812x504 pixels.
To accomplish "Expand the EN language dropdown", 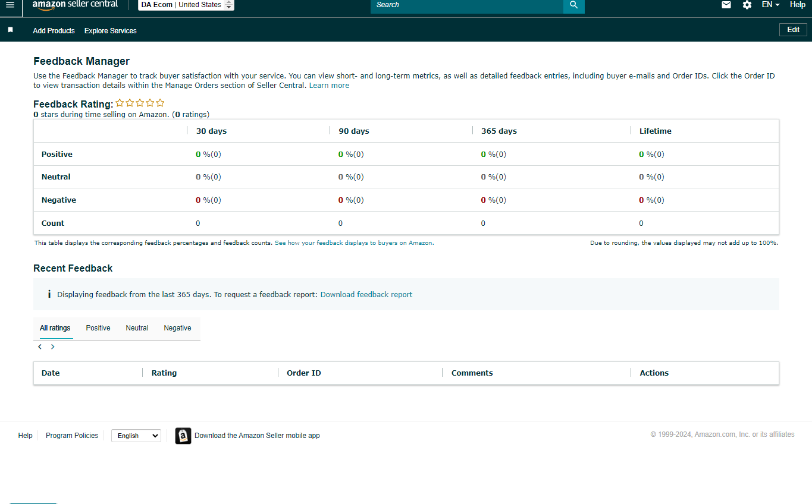I will point(770,5).
